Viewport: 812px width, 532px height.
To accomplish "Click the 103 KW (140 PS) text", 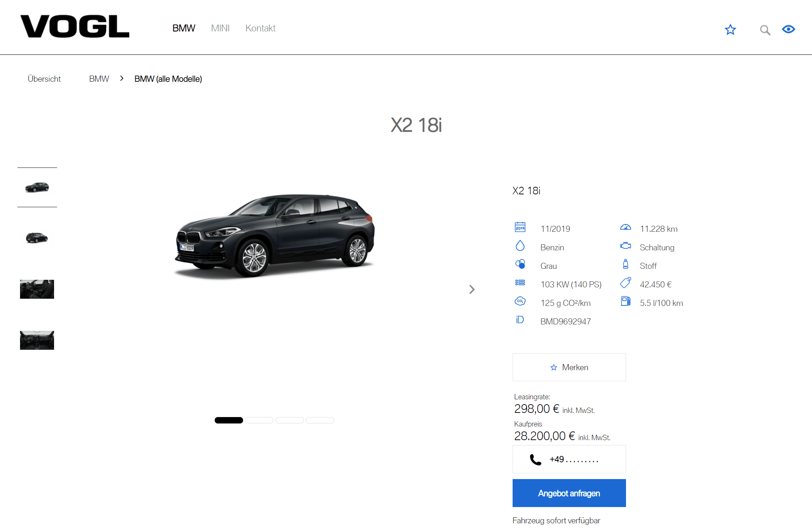I will click(571, 284).
